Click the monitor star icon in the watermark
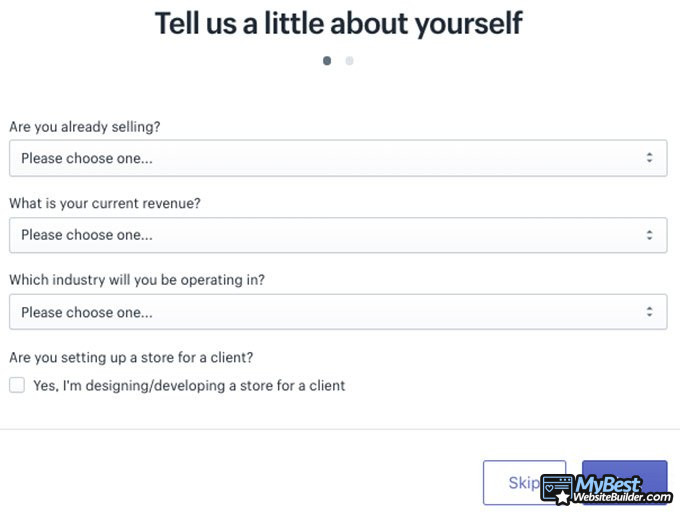Image resolution: width=680 pixels, height=512 pixels. coord(557,488)
